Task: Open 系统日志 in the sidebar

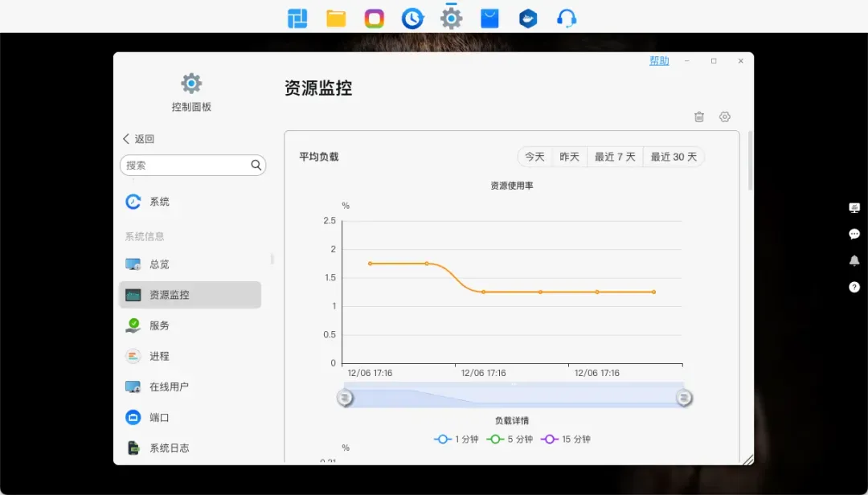Action: (169, 448)
